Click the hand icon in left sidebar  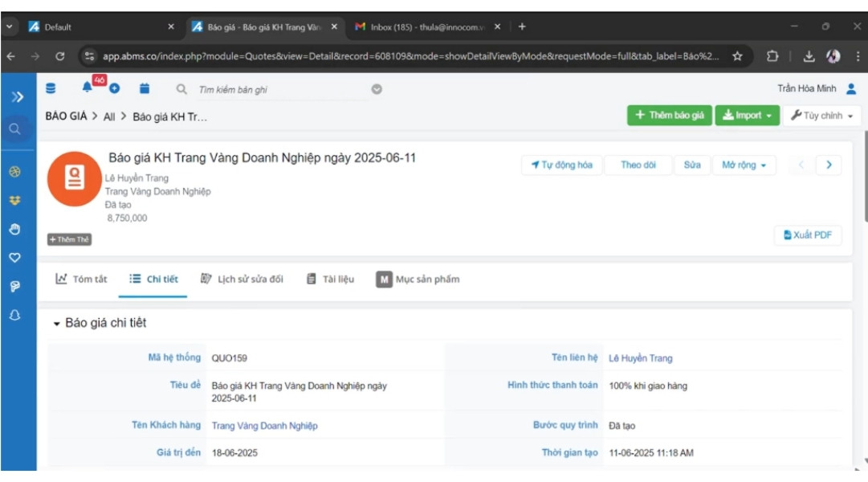(x=14, y=229)
